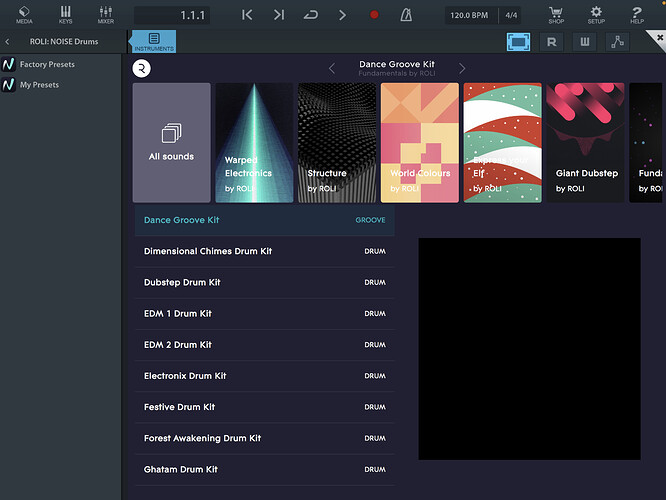The width and height of the screenshot is (666, 500).
Task: Click the 120.0 BPM tempo field
Action: [469, 15]
